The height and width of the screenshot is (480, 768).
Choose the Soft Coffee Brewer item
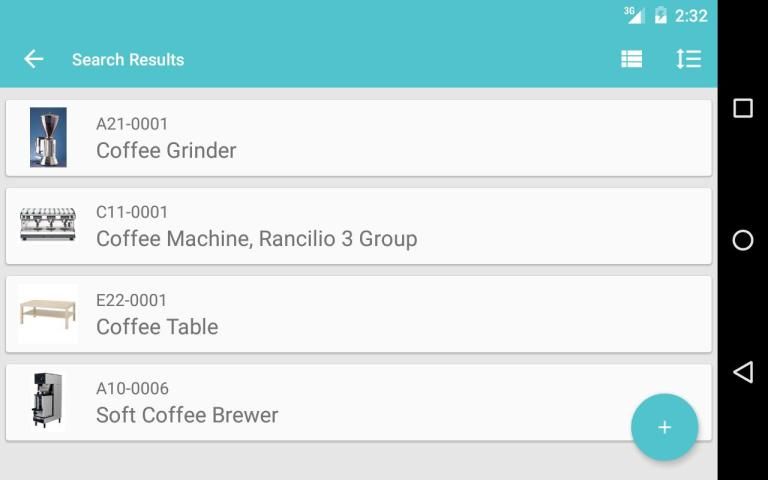tap(187, 415)
